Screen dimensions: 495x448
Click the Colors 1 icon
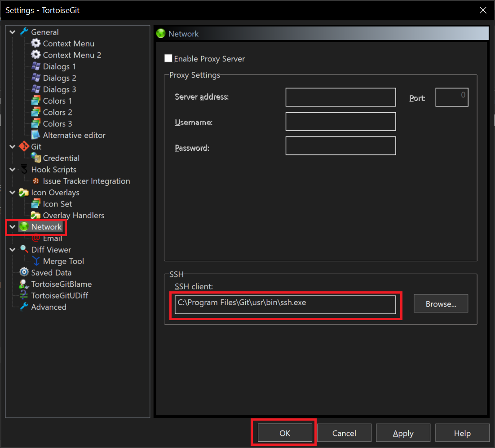[35, 101]
